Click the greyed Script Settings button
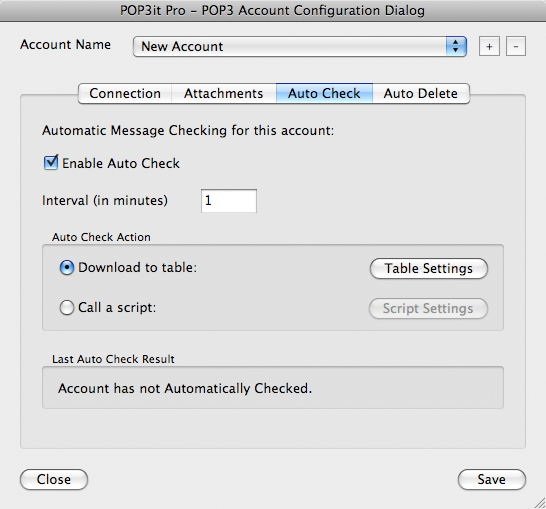Viewport: 546px width, 509px height. click(x=428, y=308)
